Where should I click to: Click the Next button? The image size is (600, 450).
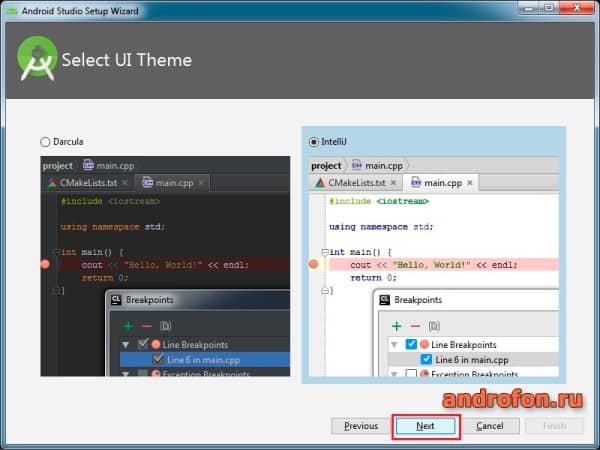(426, 426)
